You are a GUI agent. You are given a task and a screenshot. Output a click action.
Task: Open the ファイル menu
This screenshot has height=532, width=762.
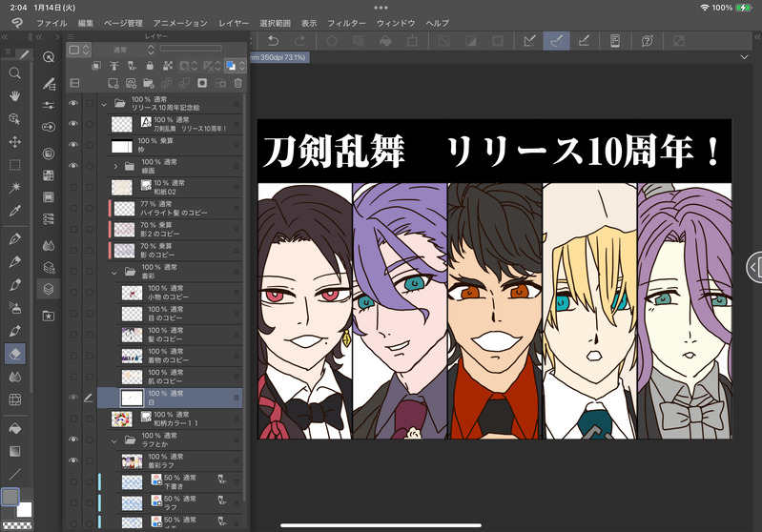pyautogui.click(x=52, y=23)
